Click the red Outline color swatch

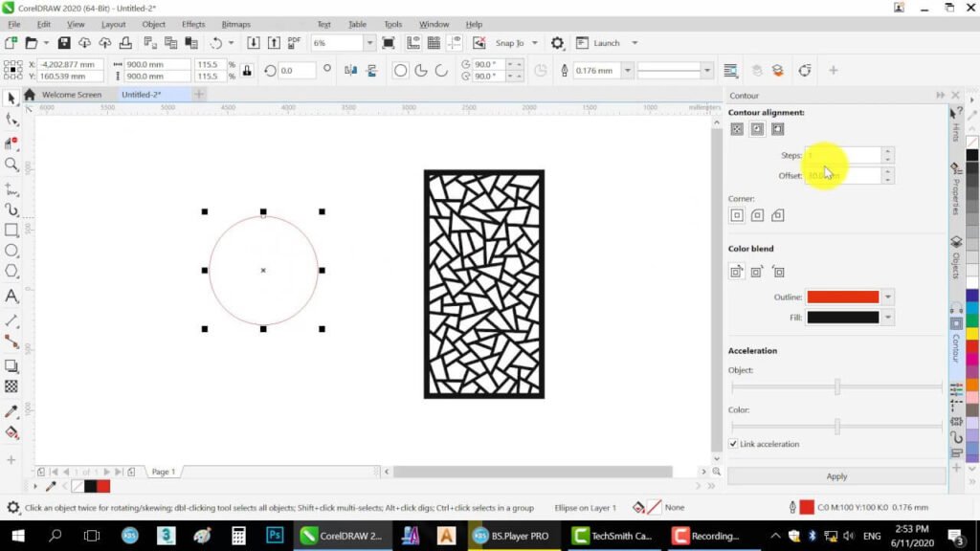pyautogui.click(x=842, y=298)
